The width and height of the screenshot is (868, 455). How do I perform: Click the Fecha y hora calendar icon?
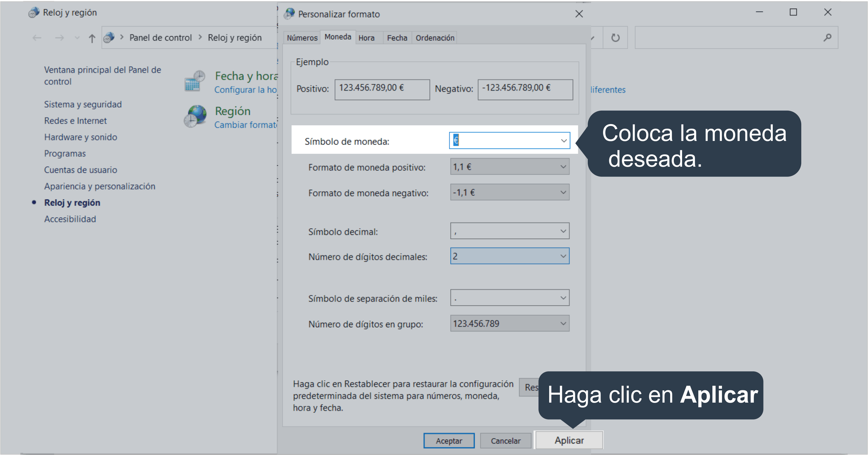coord(194,81)
